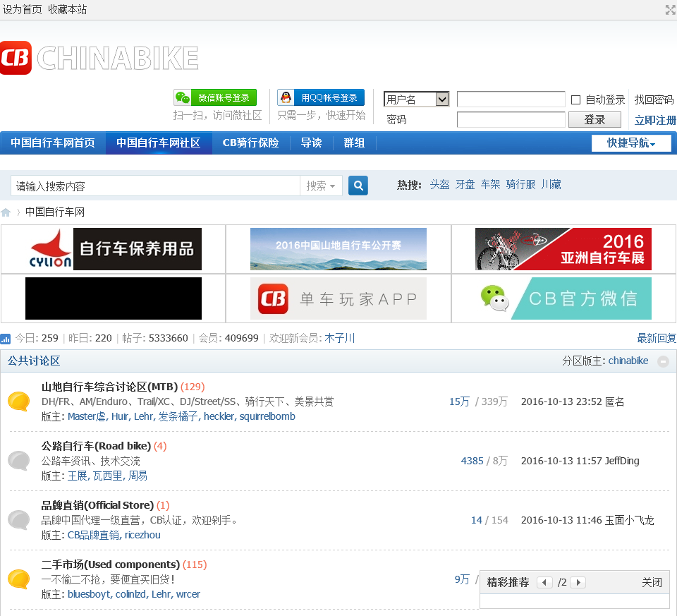
Task: Open the CB官方微信 banner
Action: [x=563, y=298]
